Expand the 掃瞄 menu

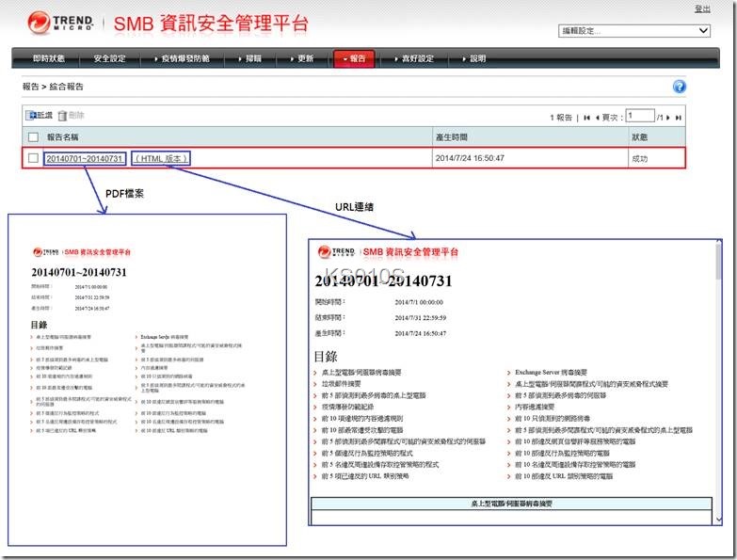[x=249, y=58]
